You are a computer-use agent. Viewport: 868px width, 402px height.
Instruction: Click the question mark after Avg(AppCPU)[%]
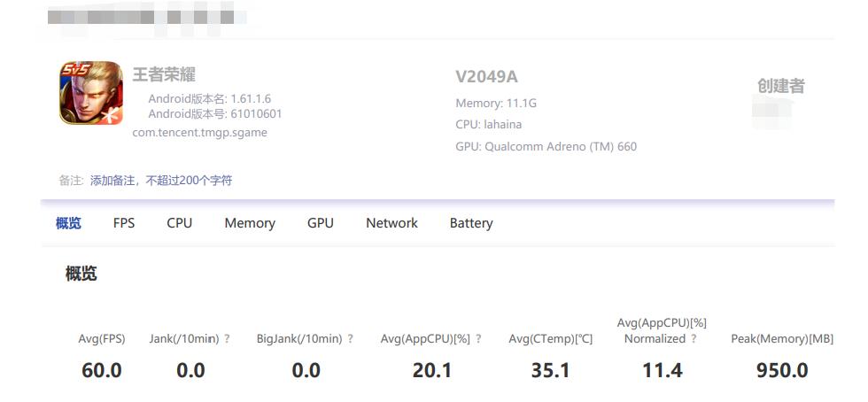tap(479, 339)
